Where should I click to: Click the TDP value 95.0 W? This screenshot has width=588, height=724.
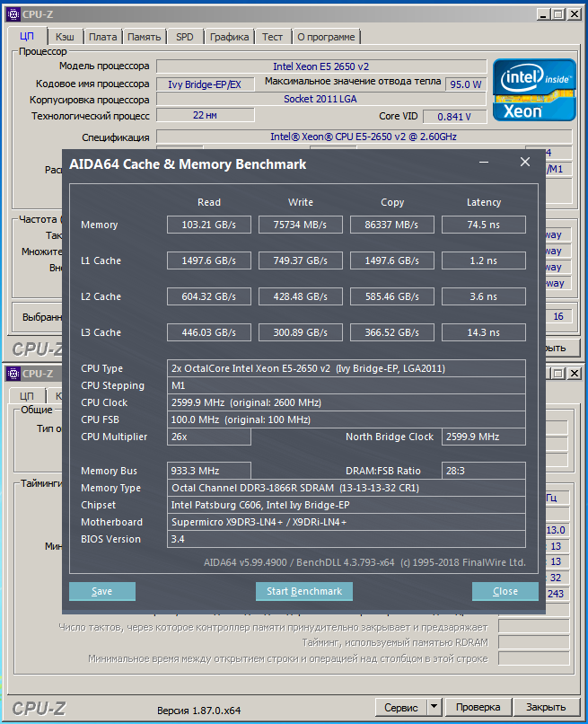[466, 84]
